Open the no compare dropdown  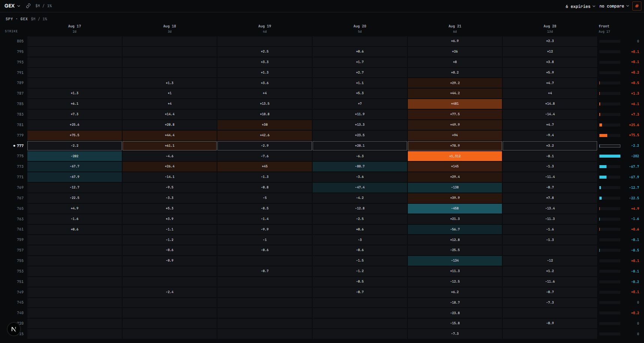pos(614,6)
